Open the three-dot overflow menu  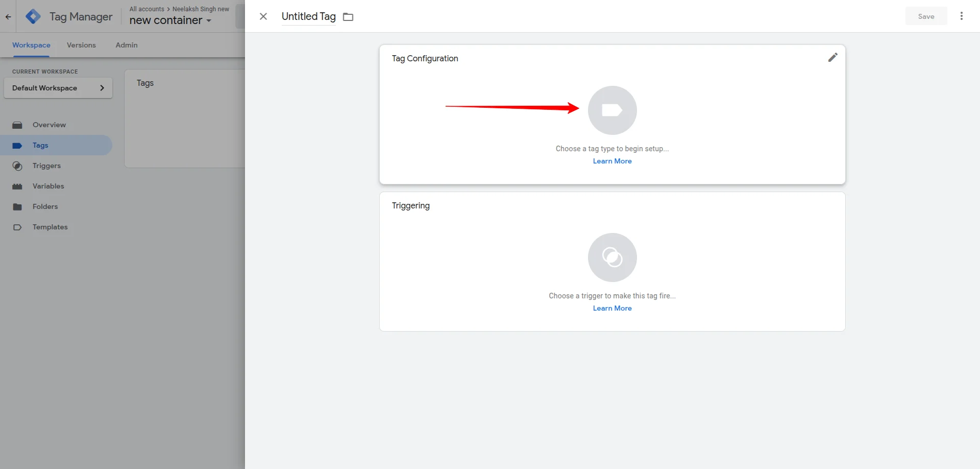(x=962, y=16)
